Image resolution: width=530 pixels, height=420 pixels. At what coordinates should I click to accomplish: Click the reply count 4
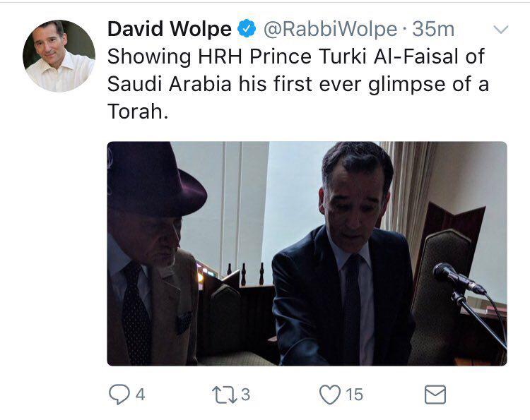click(x=139, y=395)
